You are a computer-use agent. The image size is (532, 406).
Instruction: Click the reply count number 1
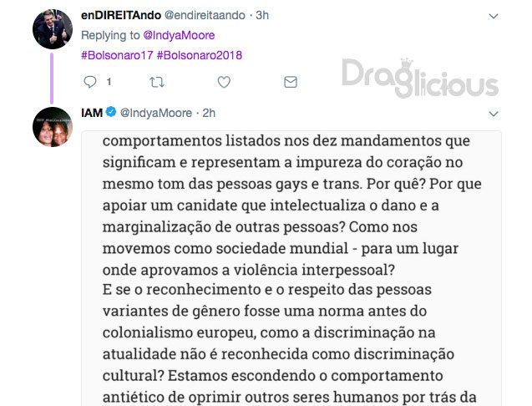[109, 82]
